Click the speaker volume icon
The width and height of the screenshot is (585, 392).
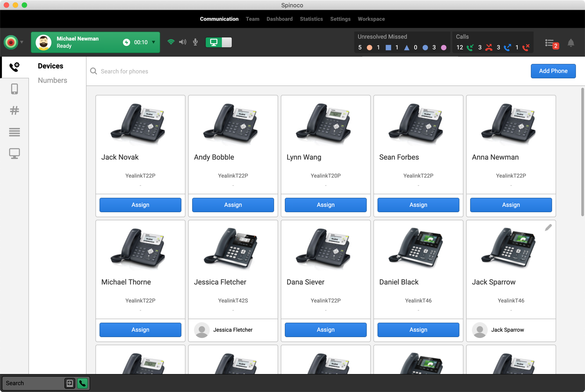click(x=183, y=42)
